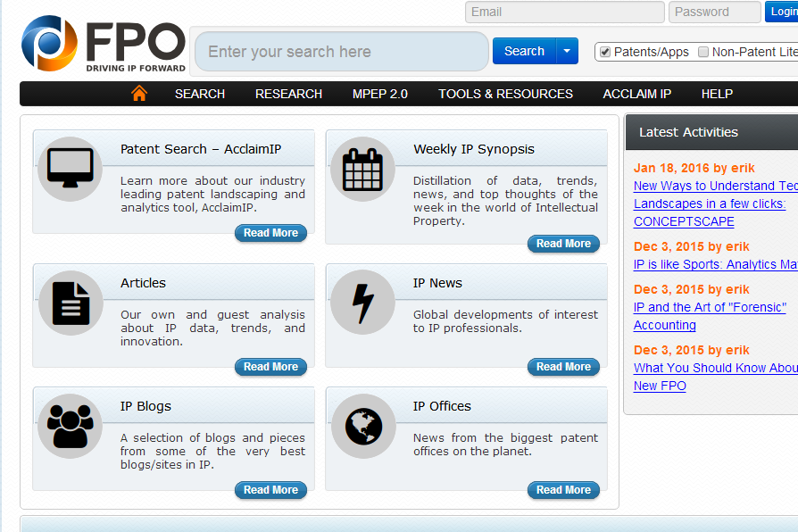Open the MPEP 2.0 menu
This screenshot has width=798, height=532.
point(380,94)
